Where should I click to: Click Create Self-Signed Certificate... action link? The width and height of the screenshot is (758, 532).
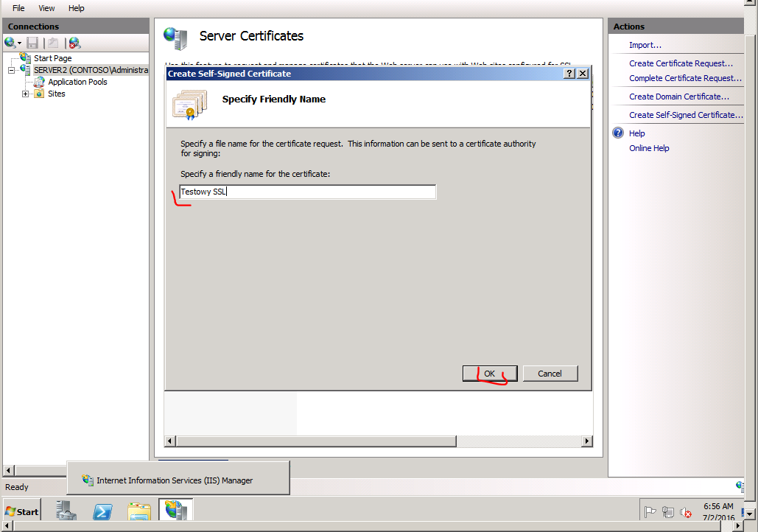pos(686,115)
